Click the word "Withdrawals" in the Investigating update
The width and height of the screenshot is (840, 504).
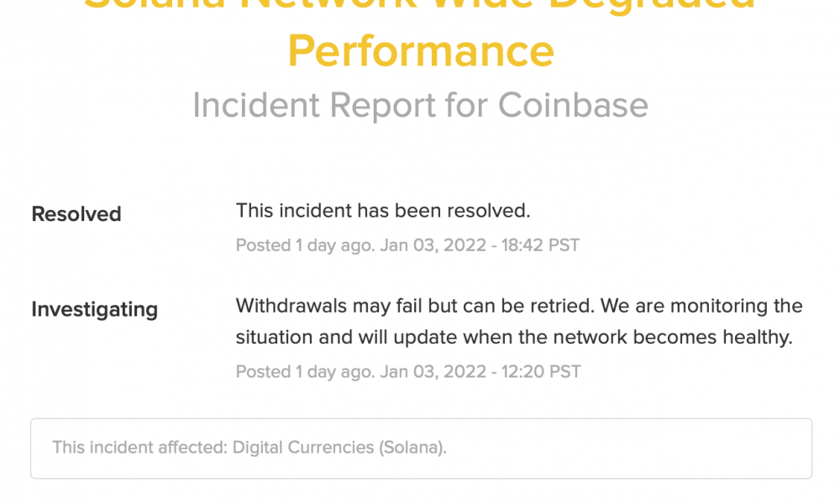[x=291, y=306]
